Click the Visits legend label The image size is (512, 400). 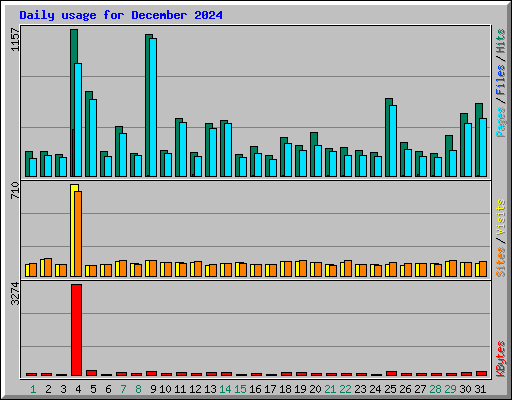point(500,218)
